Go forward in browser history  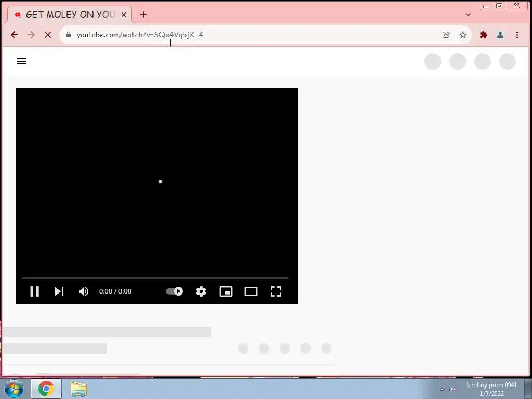click(31, 35)
